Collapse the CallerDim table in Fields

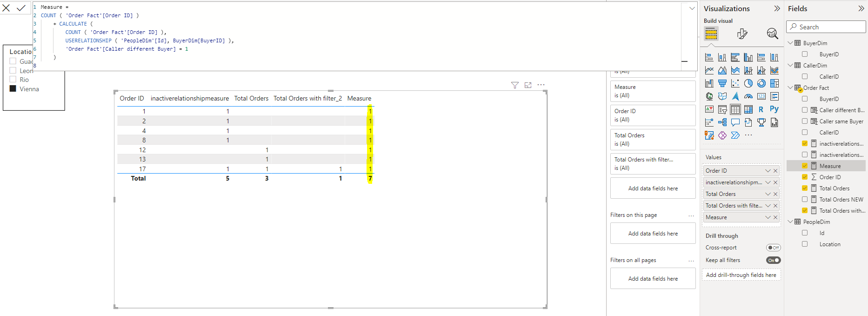click(x=790, y=65)
